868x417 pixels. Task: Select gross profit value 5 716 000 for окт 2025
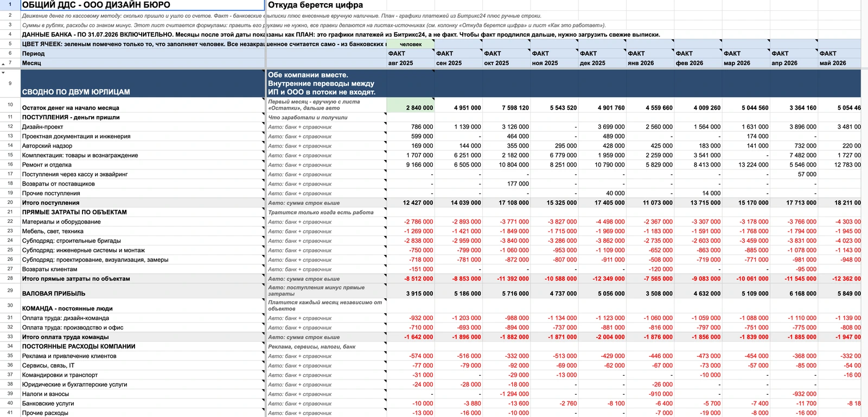point(506,291)
